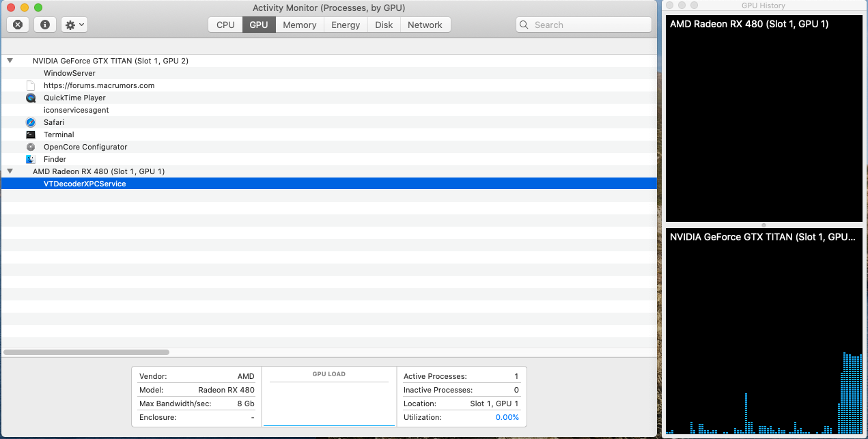Minimize the Activity Monitor window
This screenshot has width=868, height=439.
[25, 8]
